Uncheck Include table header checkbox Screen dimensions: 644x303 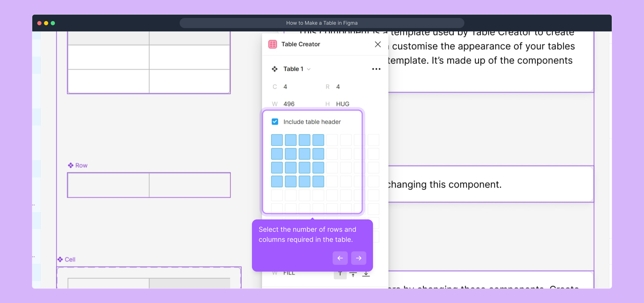pos(275,122)
